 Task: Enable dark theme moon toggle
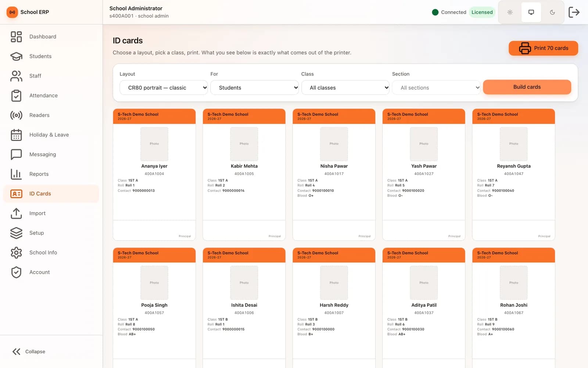552,12
